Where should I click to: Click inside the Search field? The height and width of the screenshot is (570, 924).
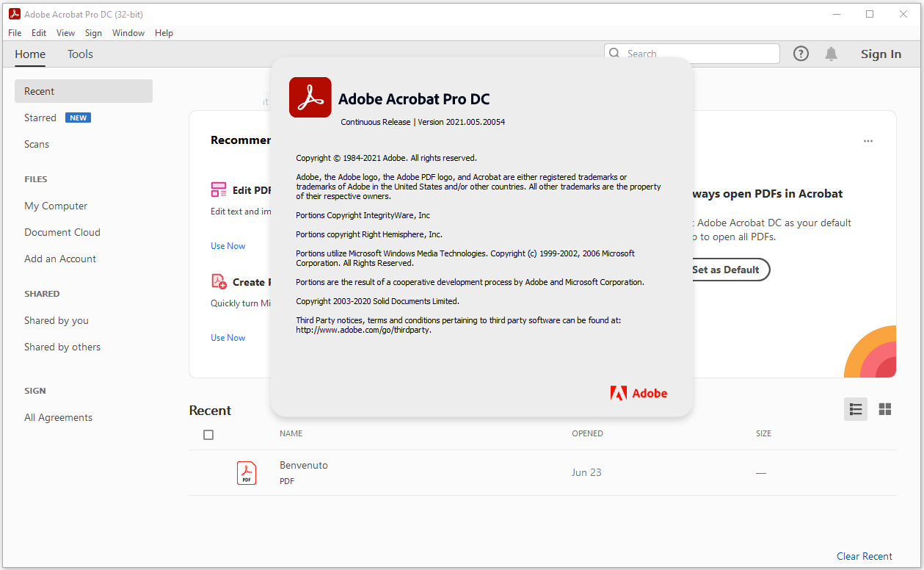692,54
